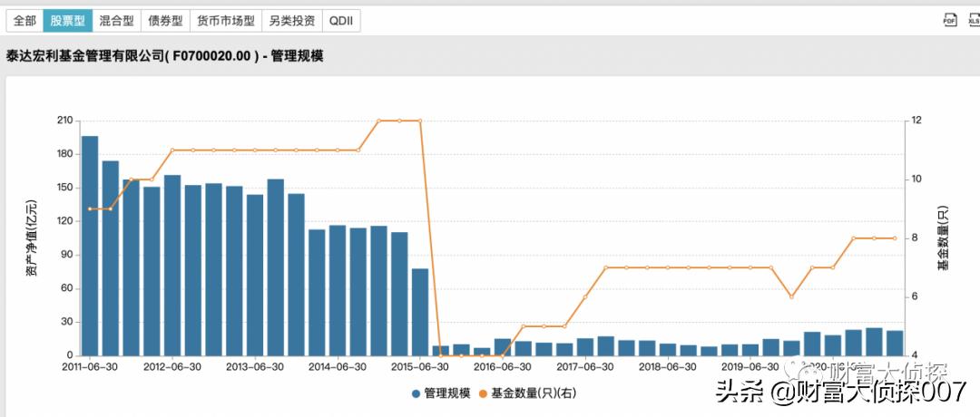This screenshot has height=417, width=980.
Task: Click the left axis value 90
Action: pyautogui.click(x=68, y=255)
